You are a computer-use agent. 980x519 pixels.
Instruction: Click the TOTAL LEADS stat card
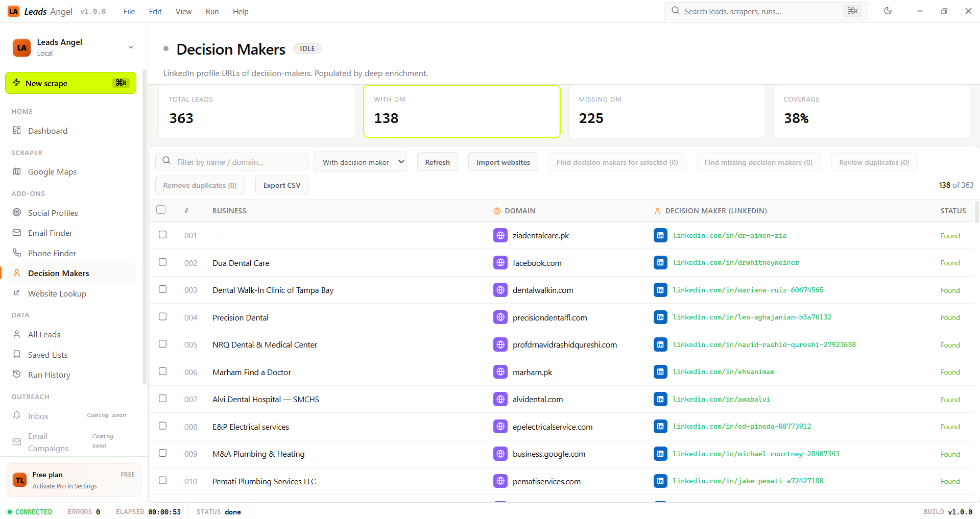[257, 111]
